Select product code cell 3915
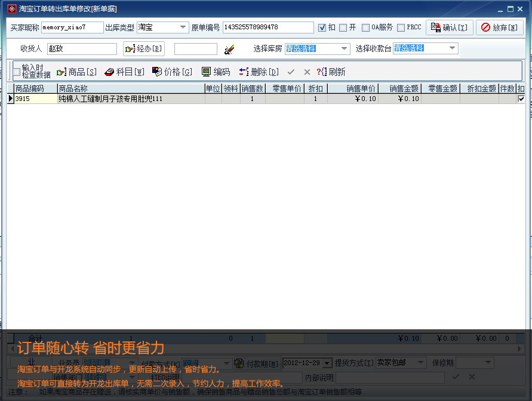Image resolution: width=532 pixels, height=401 pixels. click(x=36, y=99)
